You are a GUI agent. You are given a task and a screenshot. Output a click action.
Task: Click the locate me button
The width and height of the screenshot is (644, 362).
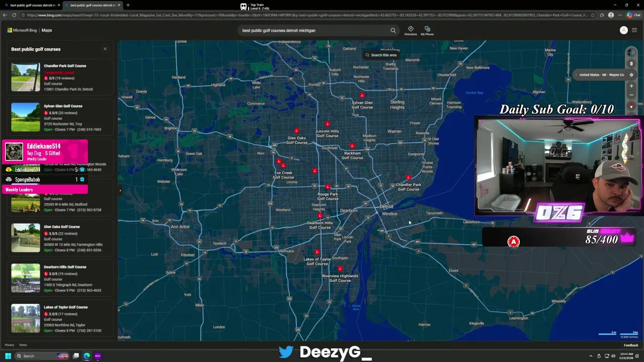coord(631,75)
